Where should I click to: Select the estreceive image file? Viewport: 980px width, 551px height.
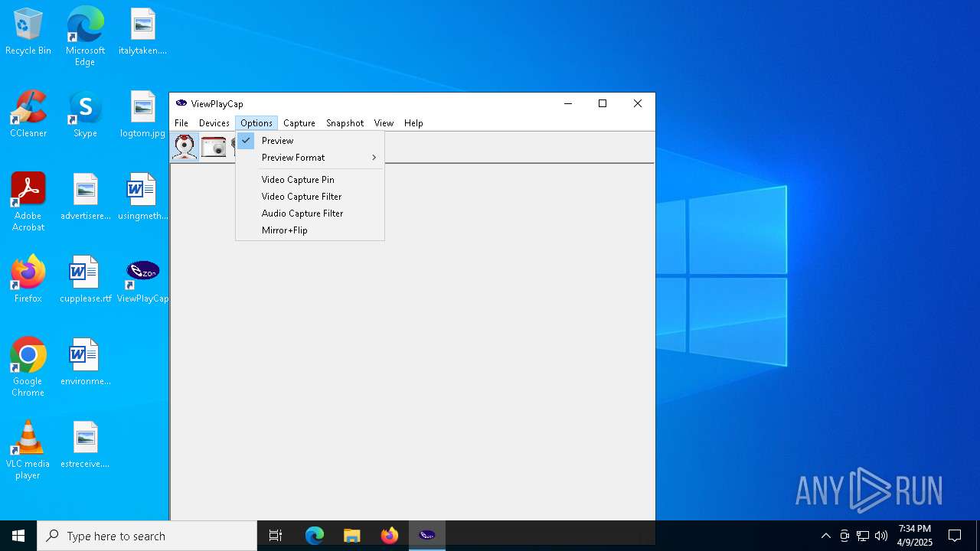coord(86,445)
